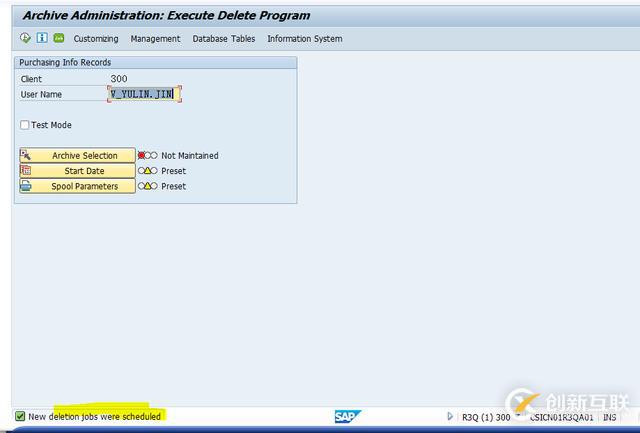Open the R3Q (1) 300 system info field
The height and width of the screenshot is (433, 640).
tap(485, 416)
